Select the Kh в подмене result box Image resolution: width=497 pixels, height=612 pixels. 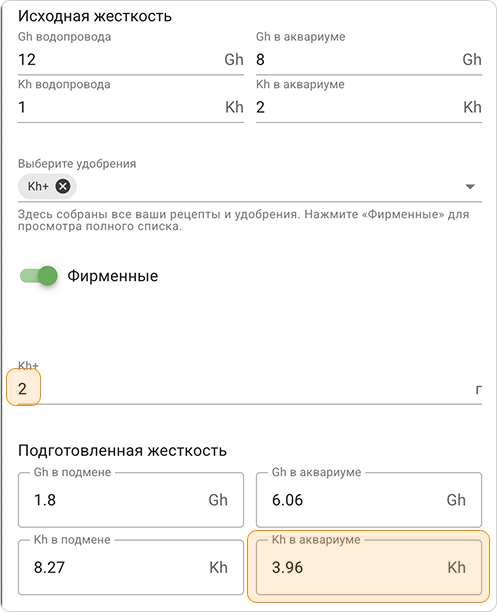131,567
